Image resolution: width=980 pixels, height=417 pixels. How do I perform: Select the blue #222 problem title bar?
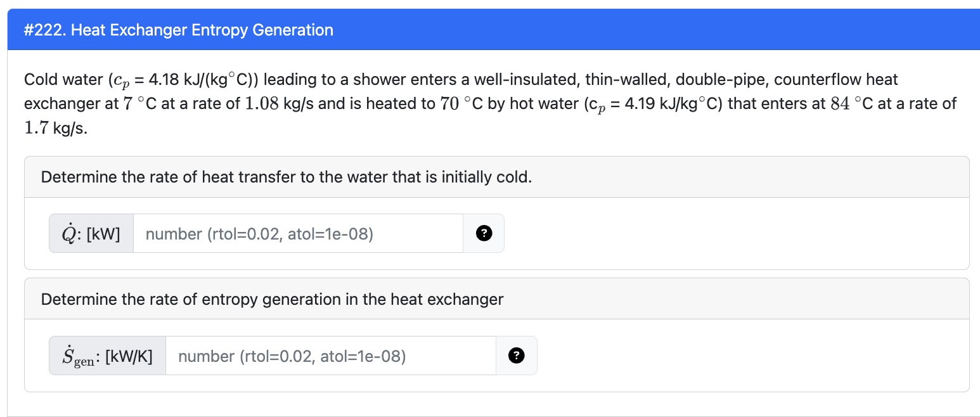pos(490,30)
